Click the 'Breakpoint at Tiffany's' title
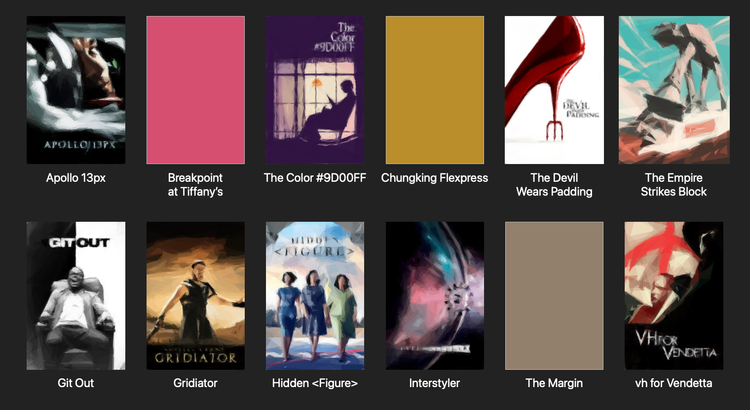 coord(195,185)
